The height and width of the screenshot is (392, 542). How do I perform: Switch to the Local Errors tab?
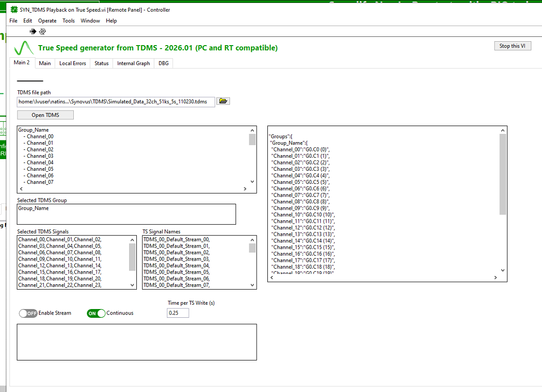[72, 63]
